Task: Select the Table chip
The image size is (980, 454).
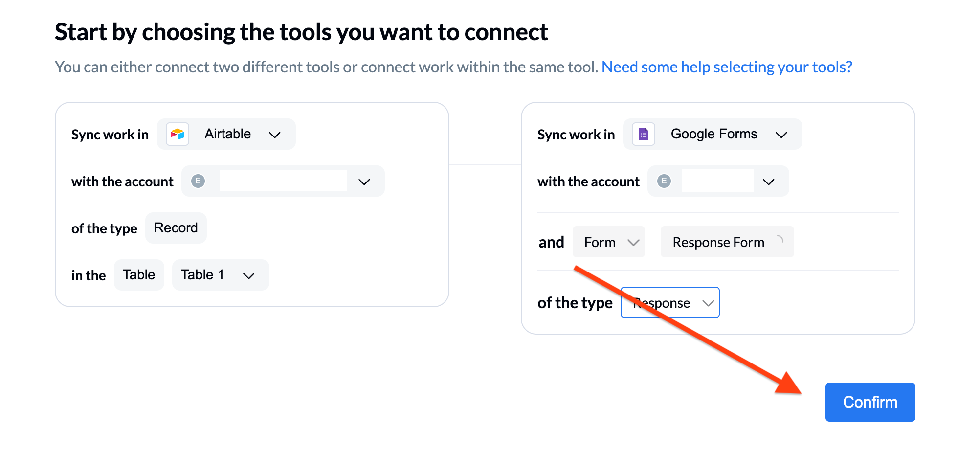Action: click(x=139, y=274)
